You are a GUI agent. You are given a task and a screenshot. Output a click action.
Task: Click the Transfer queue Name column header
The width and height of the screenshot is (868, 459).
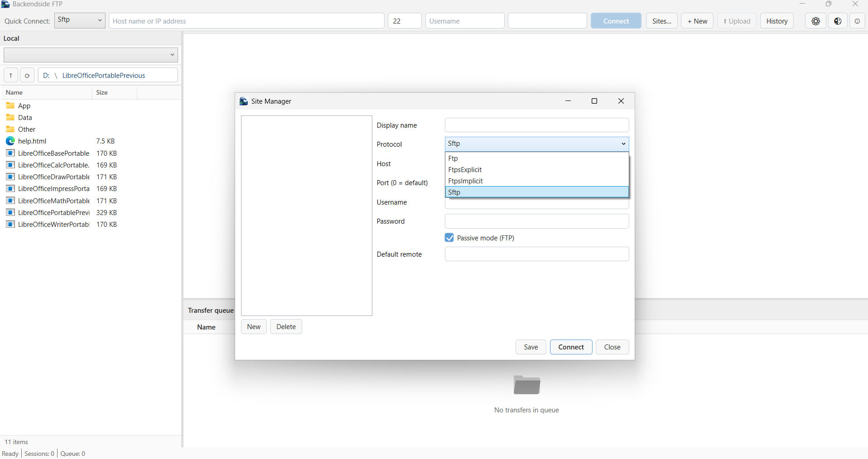pyautogui.click(x=206, y=327)
